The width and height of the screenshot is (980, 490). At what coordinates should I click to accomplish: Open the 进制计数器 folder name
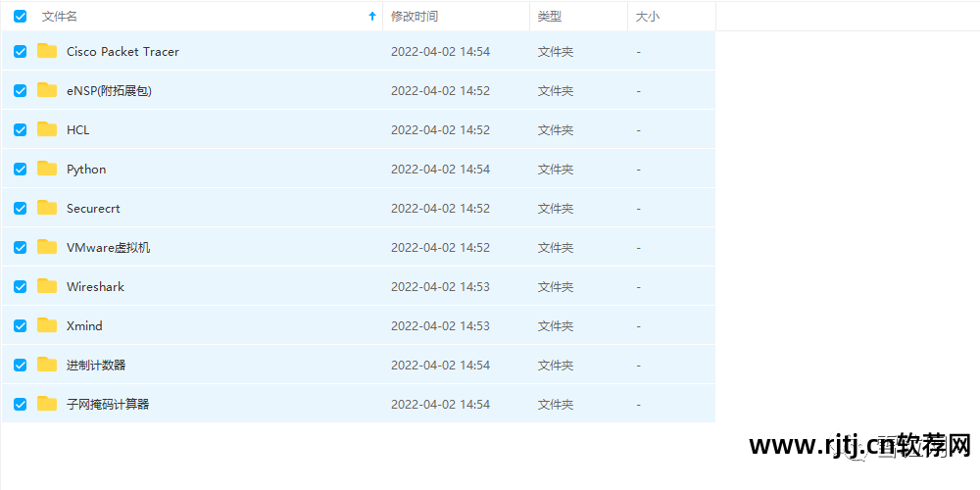click(x=96, y=365)
